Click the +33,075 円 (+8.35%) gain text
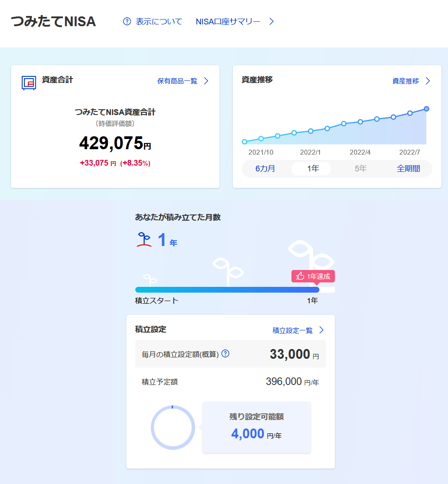448x484 pixels. [115, 163]
